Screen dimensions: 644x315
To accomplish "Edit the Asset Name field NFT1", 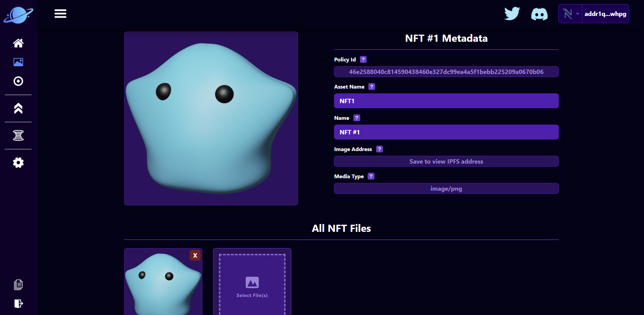I will pyautogui.click(x=446, y=101).
